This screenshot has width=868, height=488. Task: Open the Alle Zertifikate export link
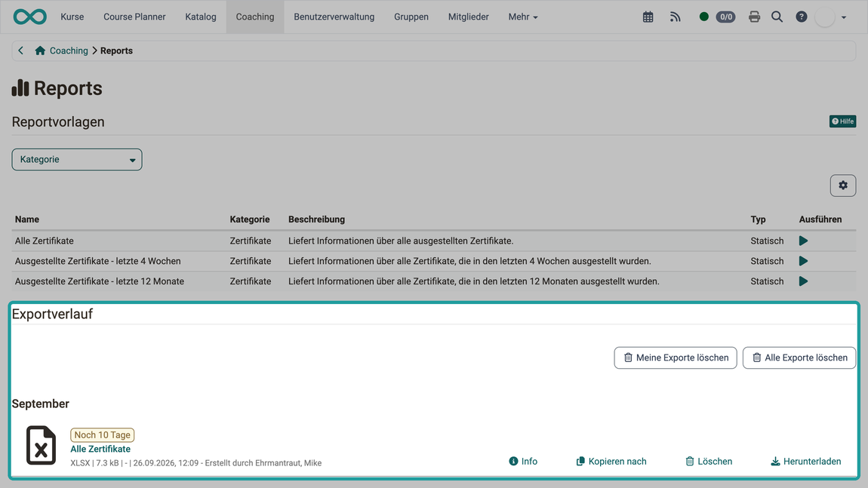point(100,449)
